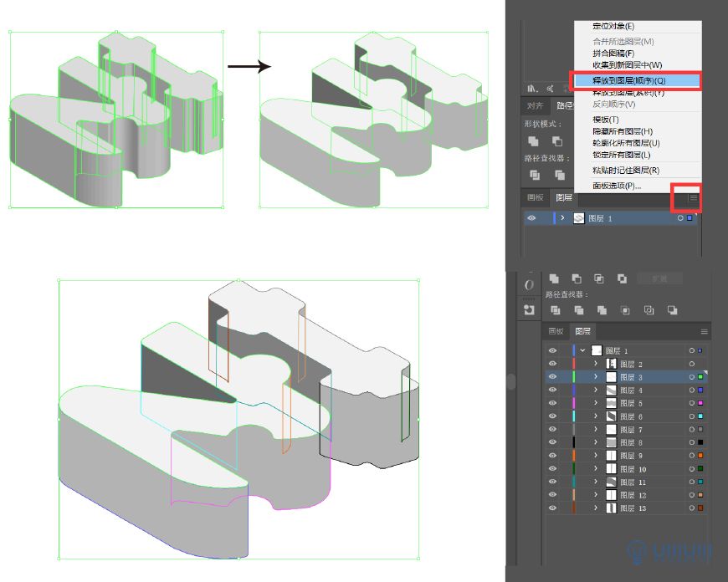
Task: Hide 图层 5 using its eye icon
Action: 552,403
